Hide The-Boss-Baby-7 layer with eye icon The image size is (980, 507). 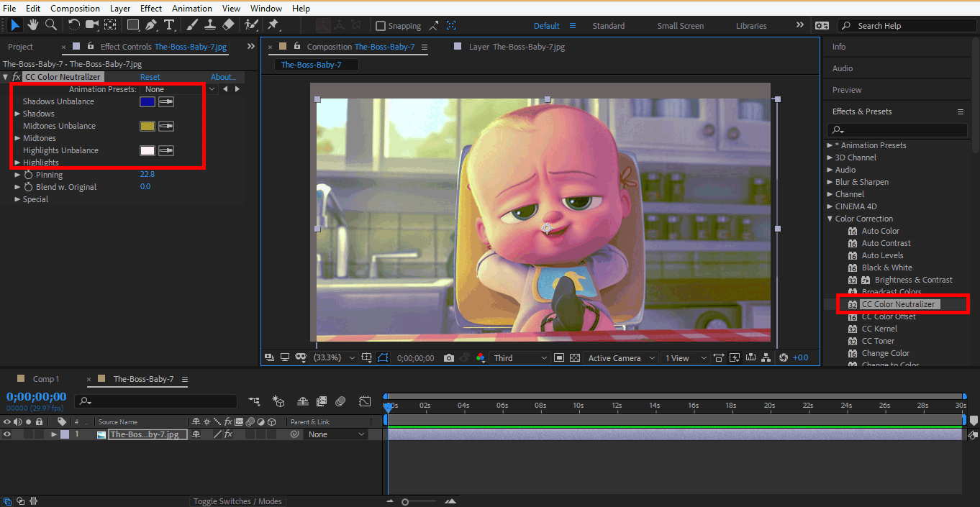click(7, 434)
